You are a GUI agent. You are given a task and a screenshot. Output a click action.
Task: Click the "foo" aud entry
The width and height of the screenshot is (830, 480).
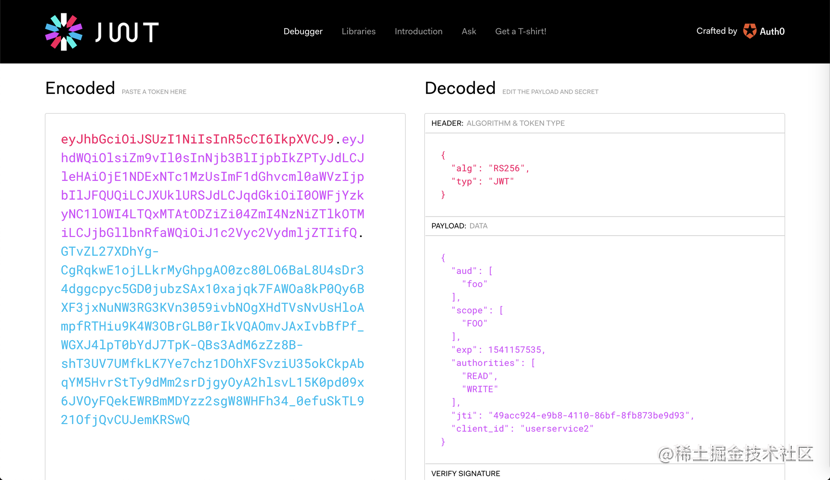(475, 284)
